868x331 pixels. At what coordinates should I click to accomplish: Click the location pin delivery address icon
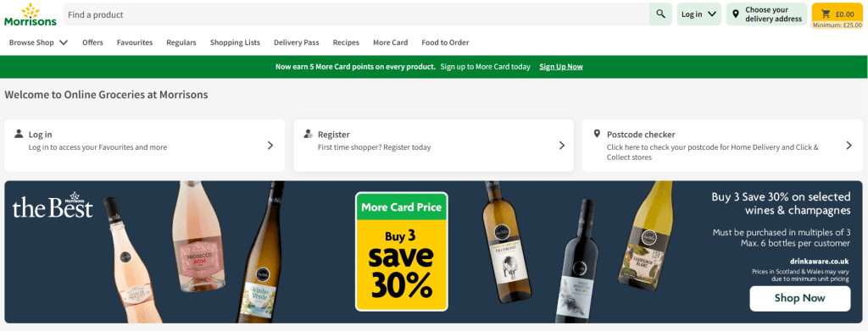pos(735,14)
